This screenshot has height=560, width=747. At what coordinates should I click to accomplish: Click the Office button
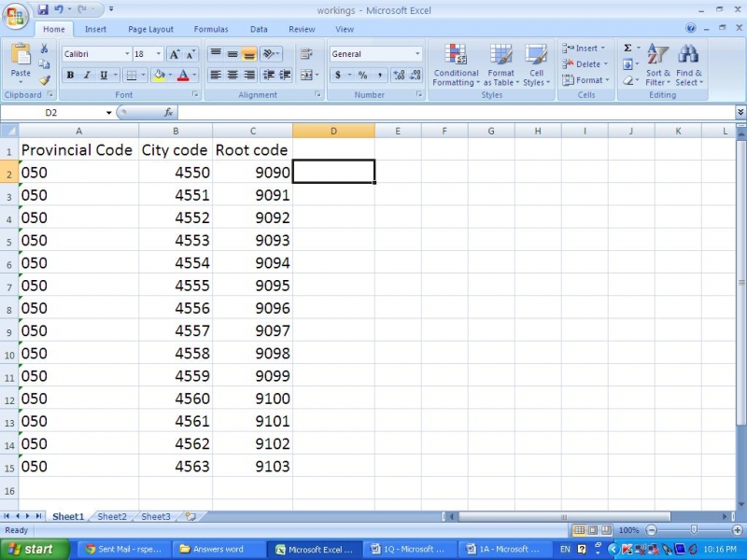15,15
